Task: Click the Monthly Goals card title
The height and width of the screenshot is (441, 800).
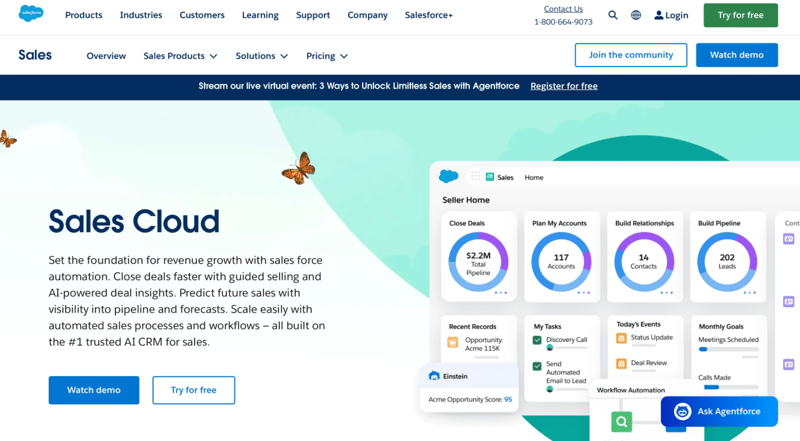Action: pos(721,327)
